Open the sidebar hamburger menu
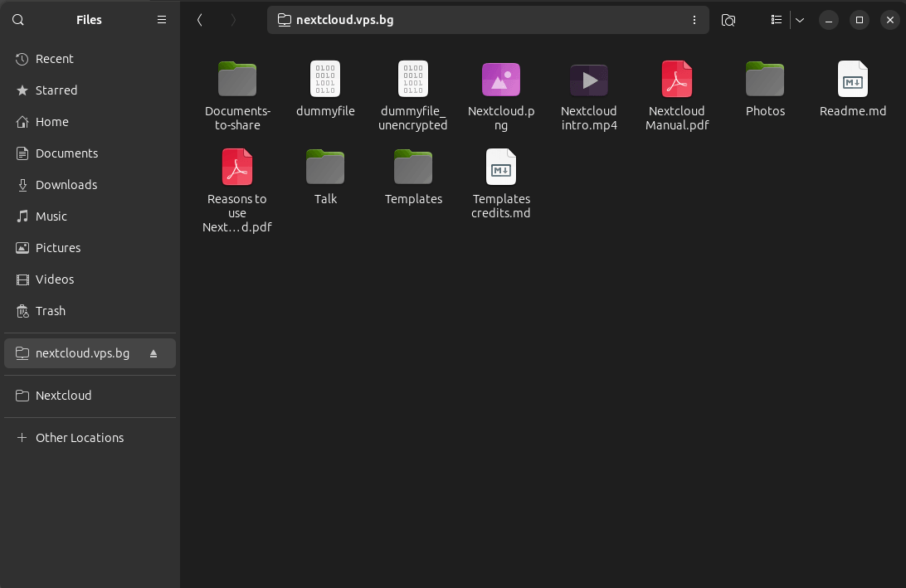The image size is (906, 588). click(162, 20)
